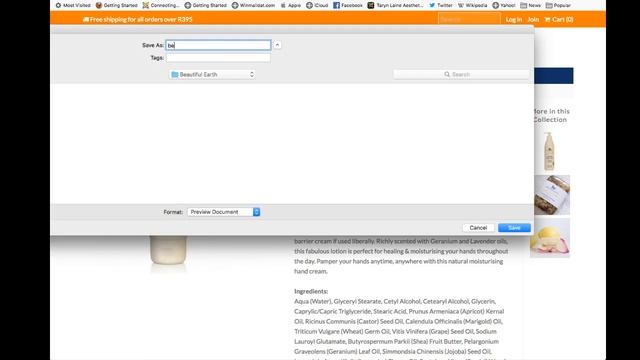Cancel the save dialog
This screenshot has height=360, width=640.
tap(478, 228)
